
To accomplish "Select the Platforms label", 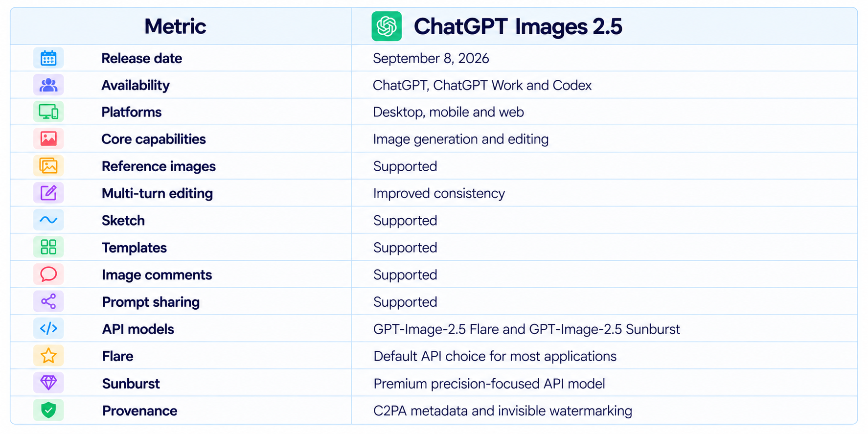I will (x=132, y=113).
